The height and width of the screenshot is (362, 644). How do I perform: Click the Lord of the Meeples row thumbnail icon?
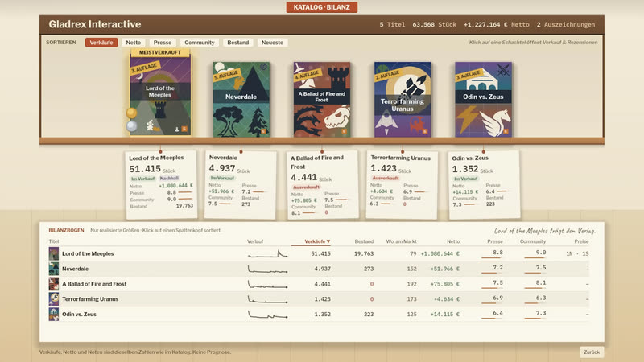point(54,253)
